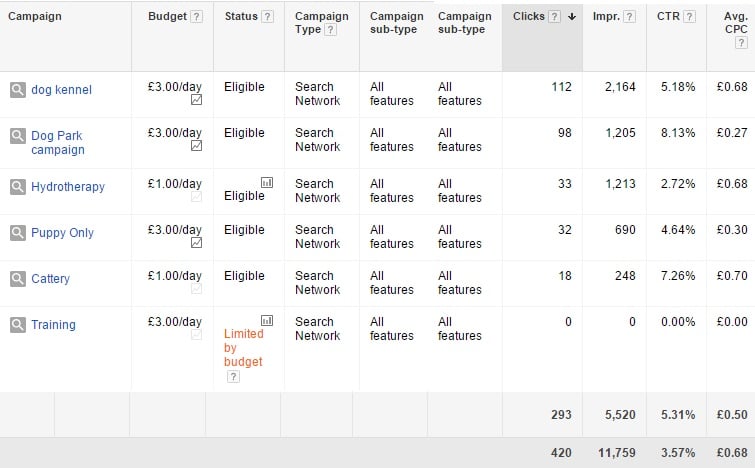Screen dimensions: 755x468
Task: Click status bar-chart icon in Training row
Action: pos(267,320)
